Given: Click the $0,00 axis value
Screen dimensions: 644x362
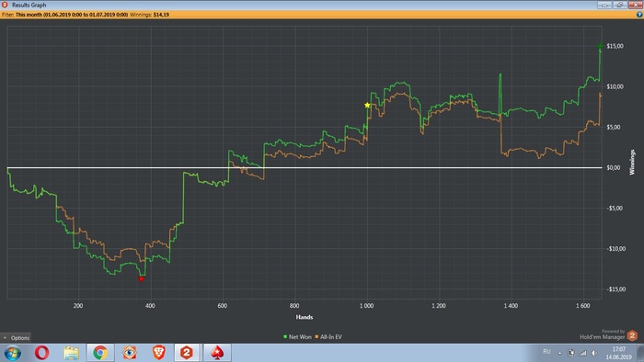Looking at the screenshot, I should [614, 167].
